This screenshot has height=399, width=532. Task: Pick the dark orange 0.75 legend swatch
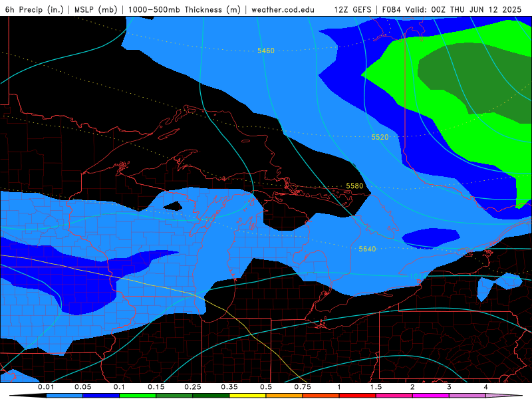[x=321, y=396]
